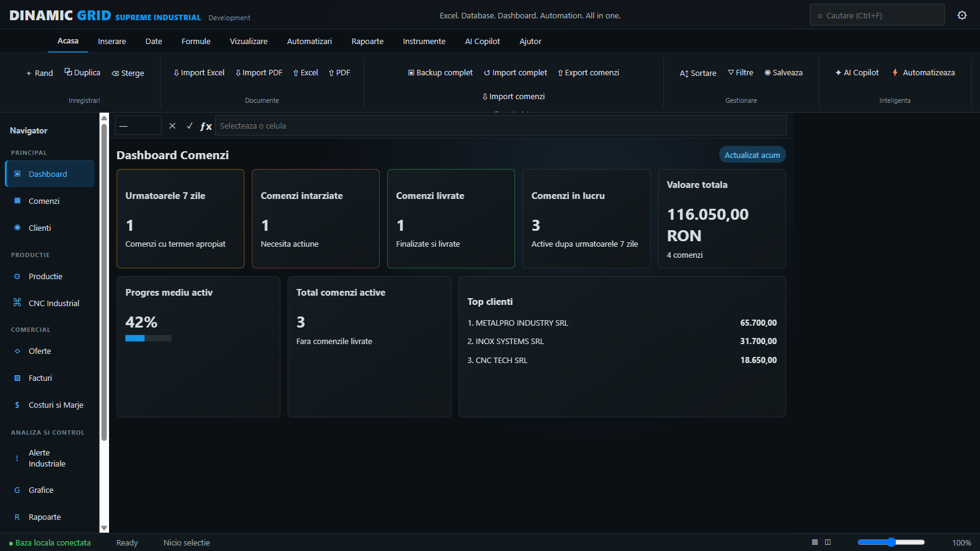Delete record using Sterge

click(127, 73)
